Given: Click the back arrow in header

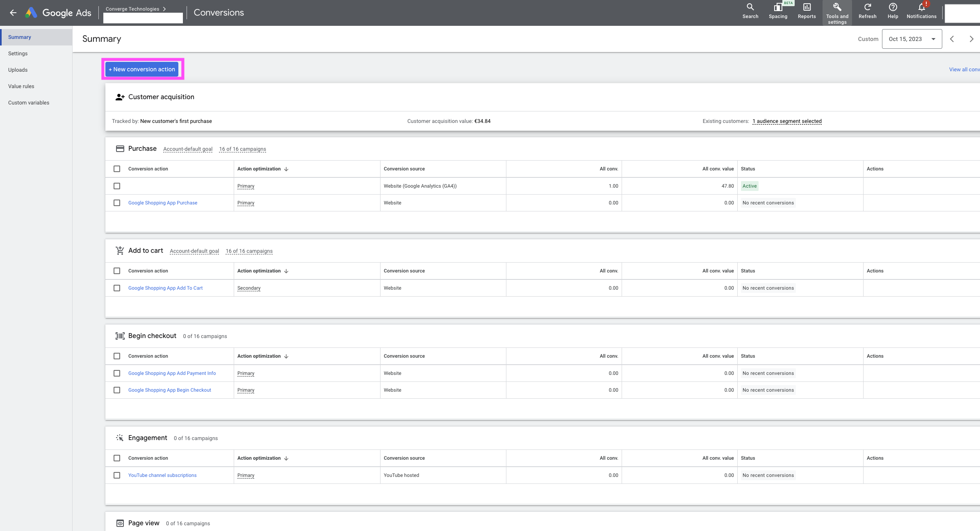Looking at the screenshot, I should pos(13,13).
